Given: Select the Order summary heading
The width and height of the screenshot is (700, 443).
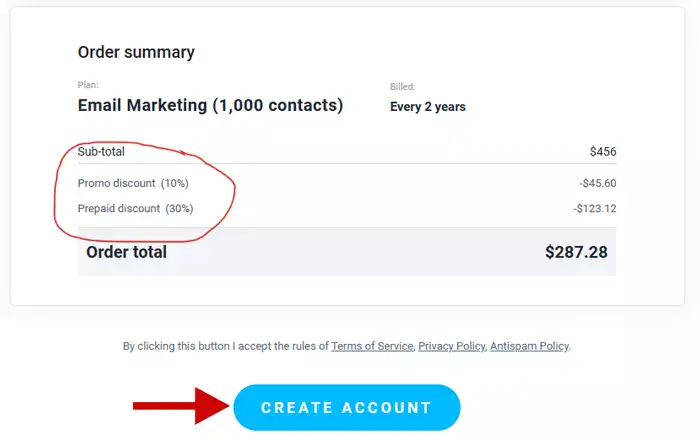Looking at the screenshot, I should [136, 52].
